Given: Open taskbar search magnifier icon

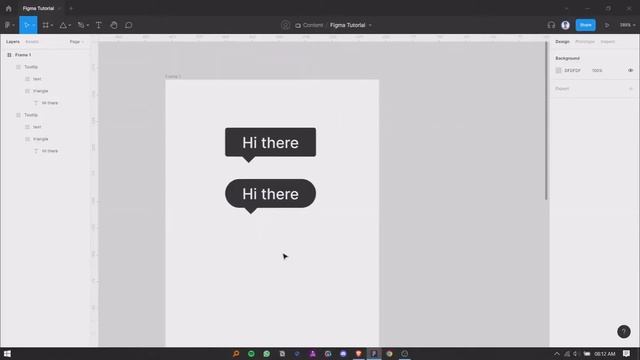Looking at the screenshot, I should pos(236,353).
